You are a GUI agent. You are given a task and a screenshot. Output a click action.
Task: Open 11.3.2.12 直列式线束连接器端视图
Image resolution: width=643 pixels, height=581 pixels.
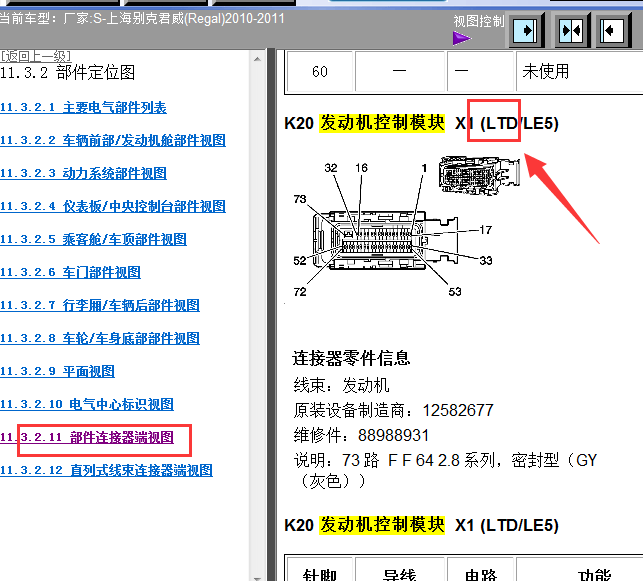pyautogui.click(x=106, y=470)
